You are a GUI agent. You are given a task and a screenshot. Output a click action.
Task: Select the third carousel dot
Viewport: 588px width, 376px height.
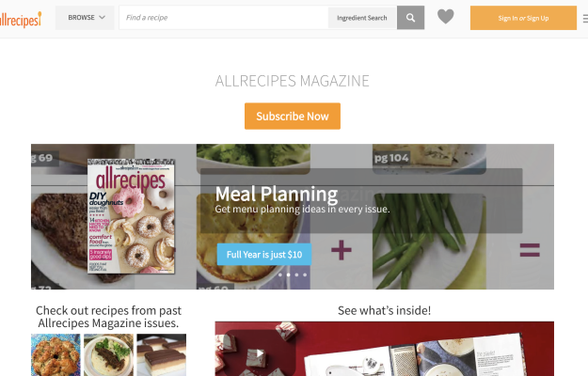tap(296, 274)
